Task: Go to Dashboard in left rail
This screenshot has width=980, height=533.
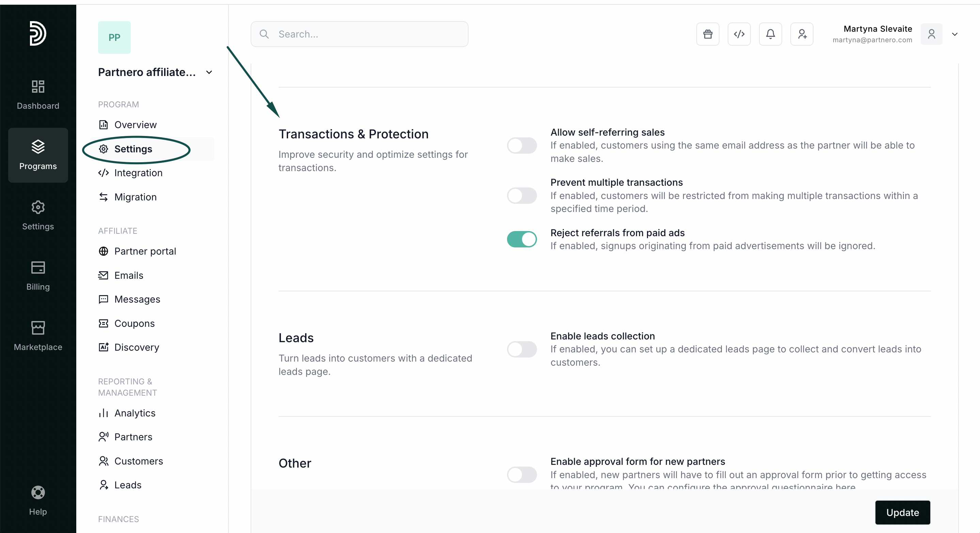Action: coord(38,95)
